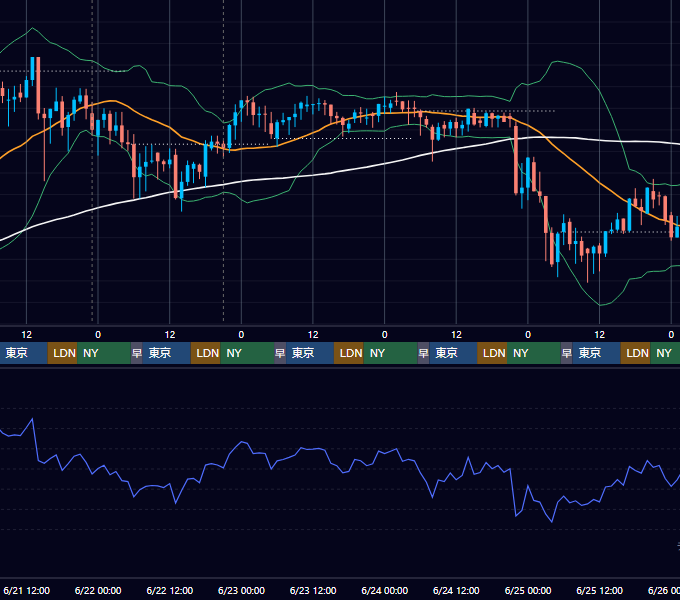Image resolution: width=680 pixels, height=600 pixels.
Task: Select the 東京 session block on 6/23
Action: tap(310, 353)
